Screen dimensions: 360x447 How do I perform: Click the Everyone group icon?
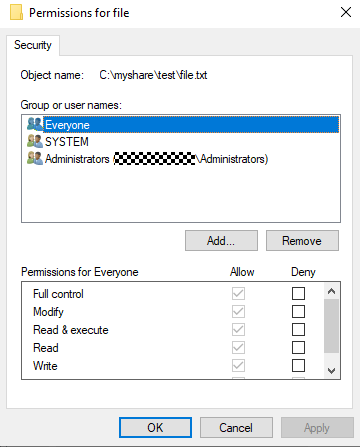coord(35,124)
